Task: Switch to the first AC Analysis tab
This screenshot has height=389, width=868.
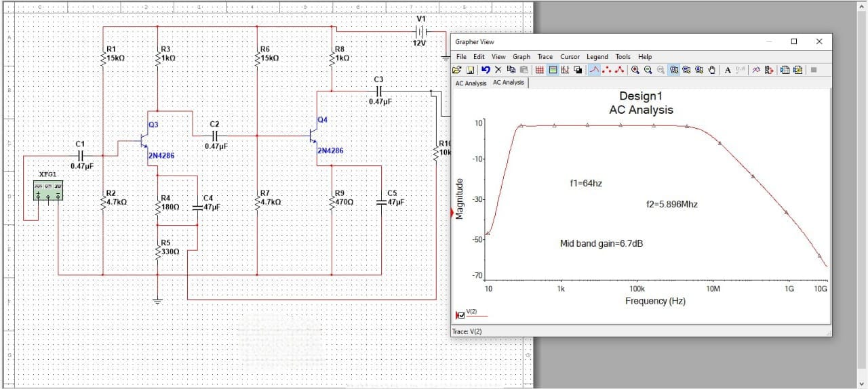Action: (471, 83)
